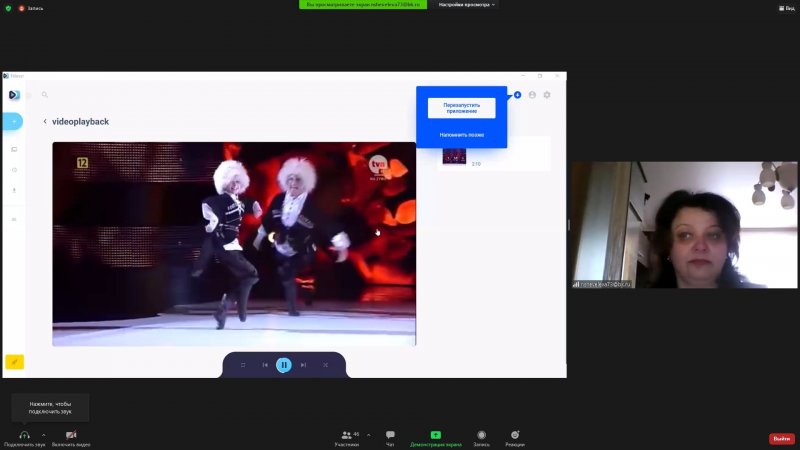Open 'Реакции' reactions menu
This screenshot has height=450, width=800.
515,438
